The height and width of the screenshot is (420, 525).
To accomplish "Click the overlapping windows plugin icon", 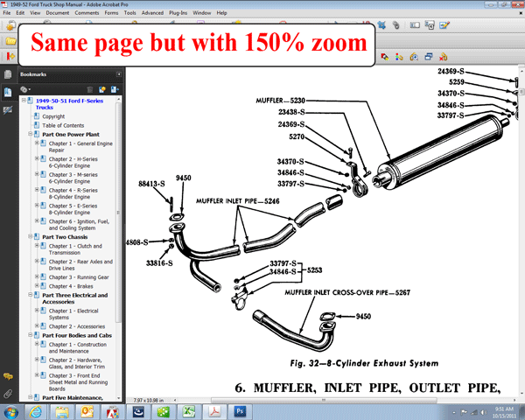I will pos(429,57).
